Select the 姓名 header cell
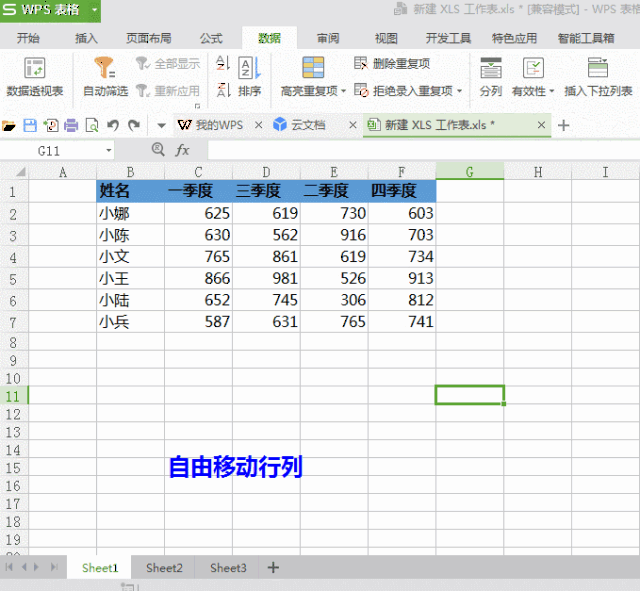 (x=131, y=191)
